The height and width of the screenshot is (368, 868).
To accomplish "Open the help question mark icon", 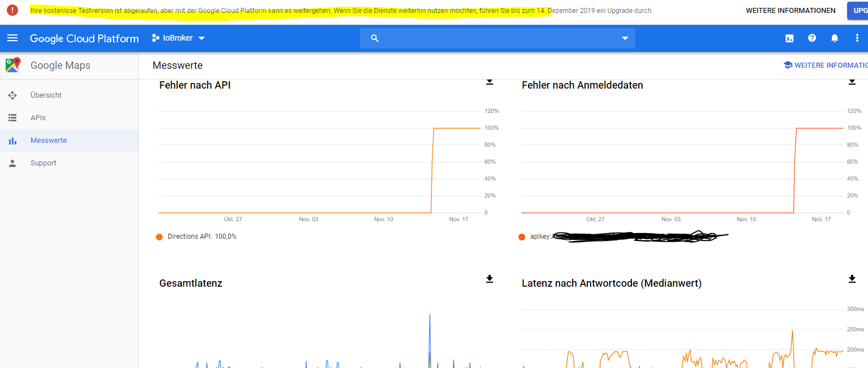I will (812, 38).
